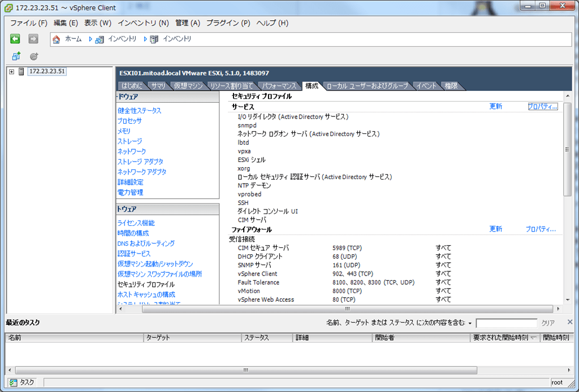Close the recent tasks panel with X
Image resolution: width=579 pixels, height=392 pixels.
(570, 322)
